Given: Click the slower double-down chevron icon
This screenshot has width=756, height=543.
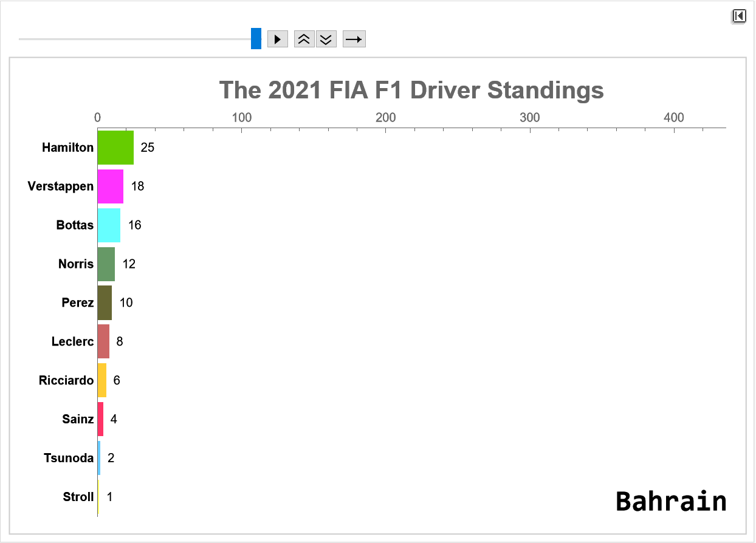Looking at the screenshot, I should (326, 39).
